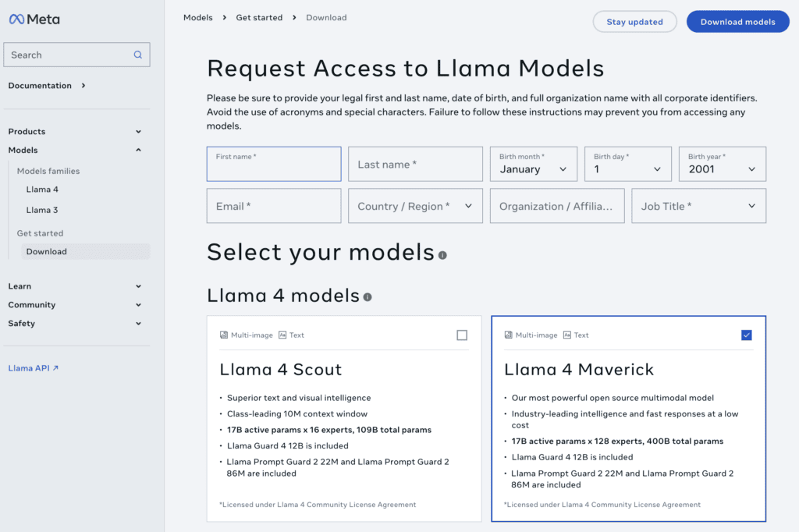Click the Get started sidebar heading

[41, 233]
